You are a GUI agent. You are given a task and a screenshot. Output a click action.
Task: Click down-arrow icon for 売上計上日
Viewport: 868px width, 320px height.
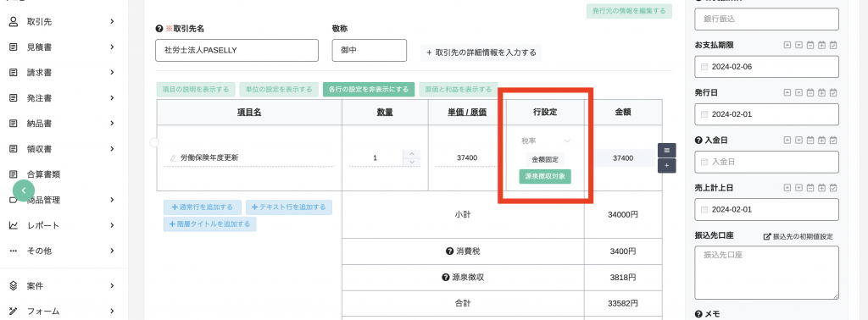point(798,188)
